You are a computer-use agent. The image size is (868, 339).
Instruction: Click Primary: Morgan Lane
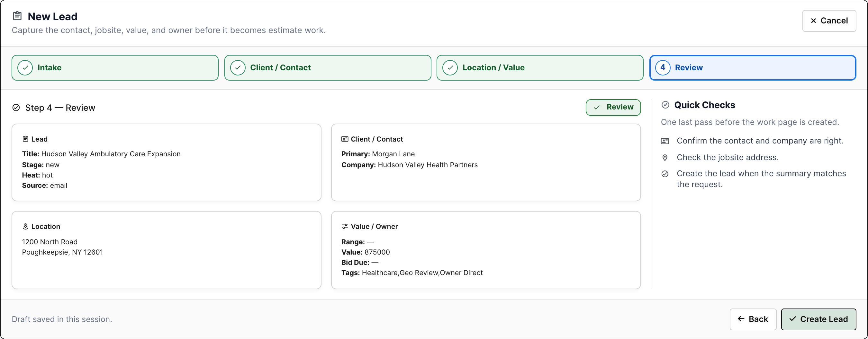378,154
